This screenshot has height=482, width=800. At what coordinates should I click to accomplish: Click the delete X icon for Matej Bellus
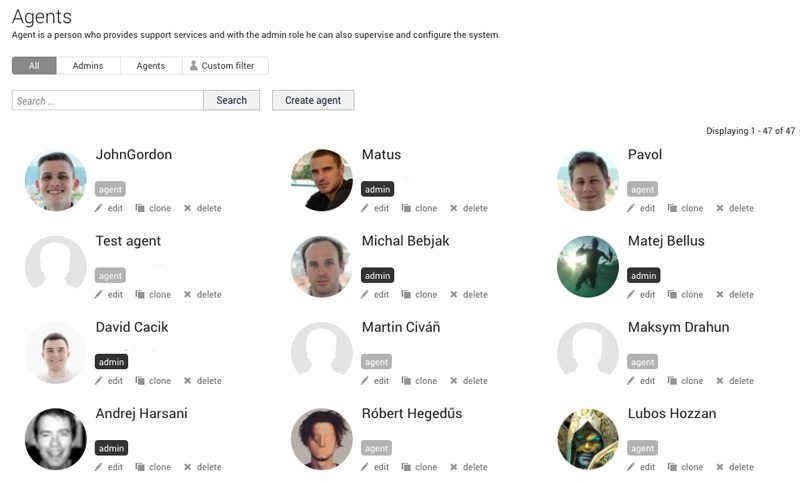coord(720,295)
